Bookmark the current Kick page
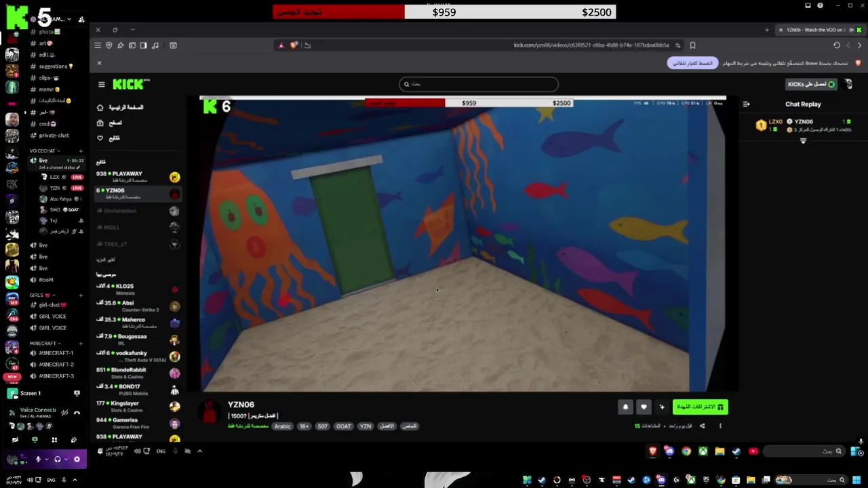 tap(692, 45)
